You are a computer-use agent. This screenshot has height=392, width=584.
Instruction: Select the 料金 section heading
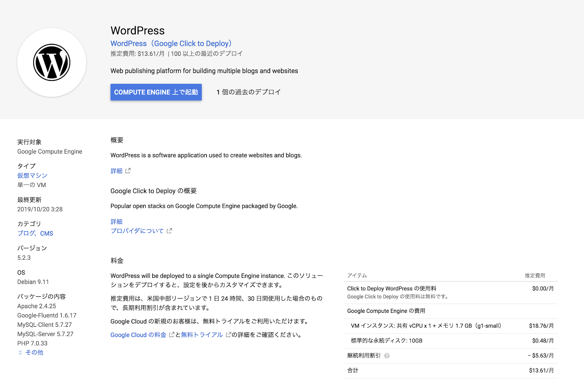tap(117, 261)
